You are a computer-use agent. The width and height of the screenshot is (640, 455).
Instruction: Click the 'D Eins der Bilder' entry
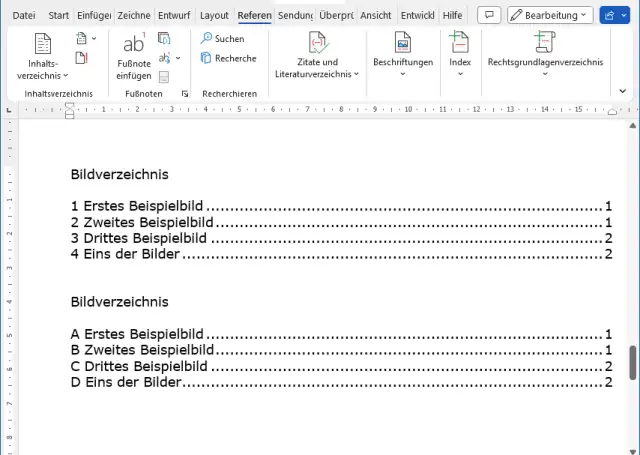126,382
